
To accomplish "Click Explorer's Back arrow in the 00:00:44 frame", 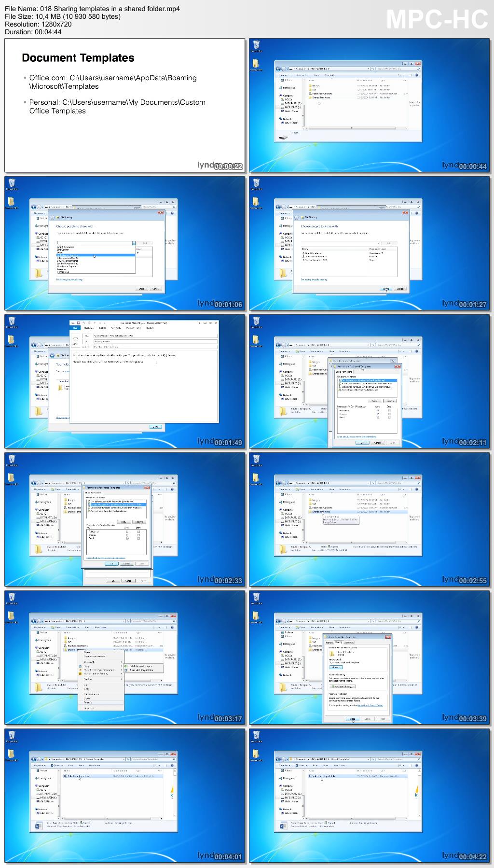I will tap(278, 69).
